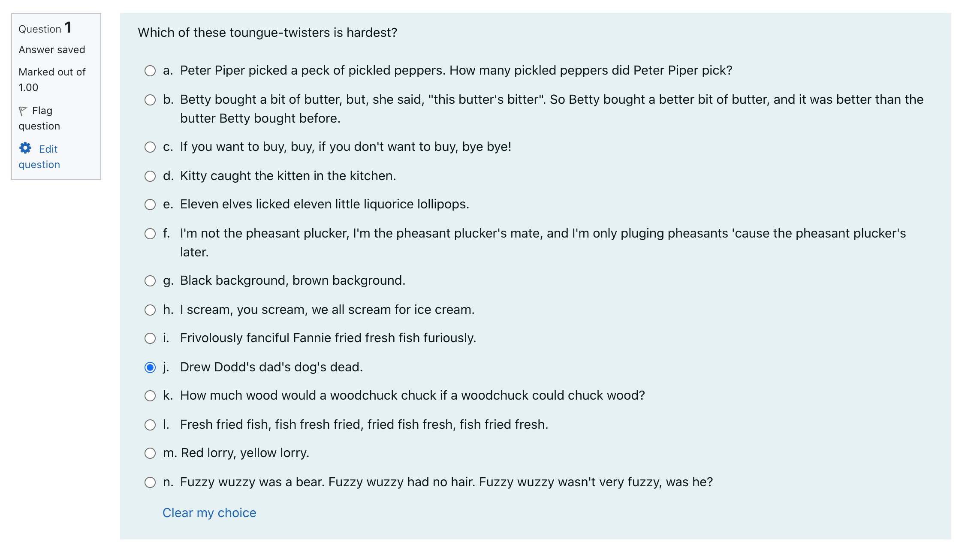965x560 pixels.
Task: Click the selected Drew Dodd's dad's dog radio
Action: 150,367
